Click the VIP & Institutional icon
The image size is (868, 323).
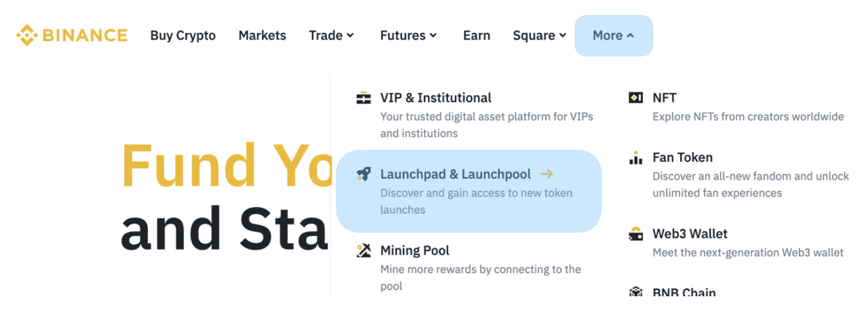point(364,98)
